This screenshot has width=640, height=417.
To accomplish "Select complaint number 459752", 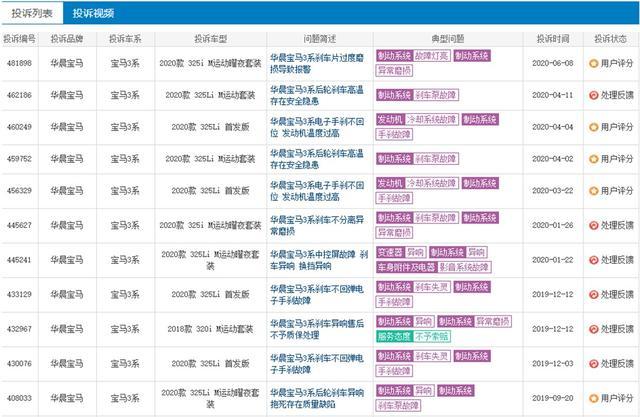I will tap(19, 159).
